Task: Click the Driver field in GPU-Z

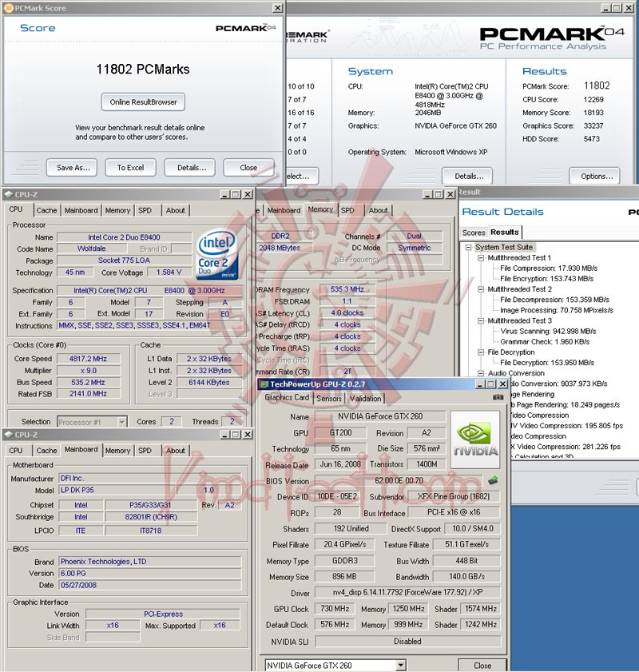Action: coord(407,592)
